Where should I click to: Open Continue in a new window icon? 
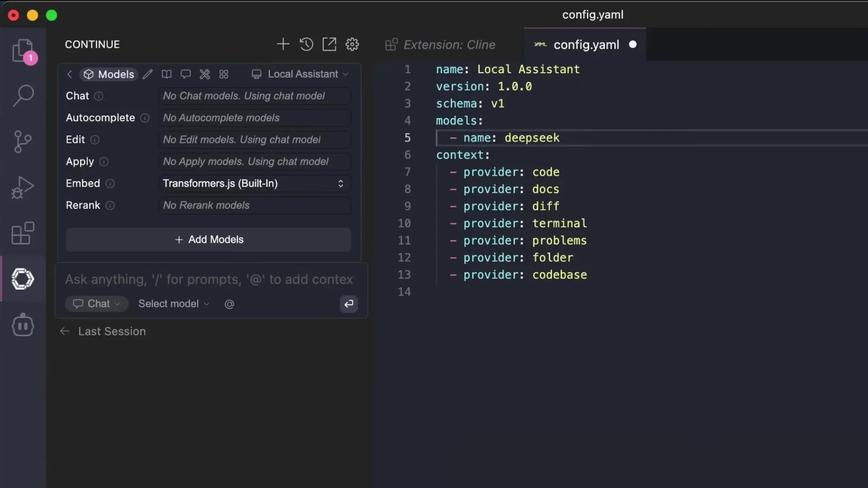329,44
